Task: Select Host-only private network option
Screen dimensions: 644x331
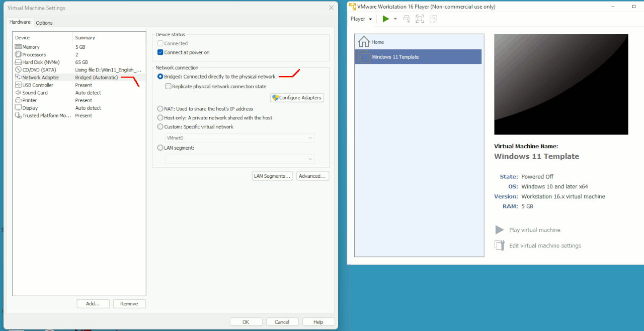Action: click(x=160, y=118)
